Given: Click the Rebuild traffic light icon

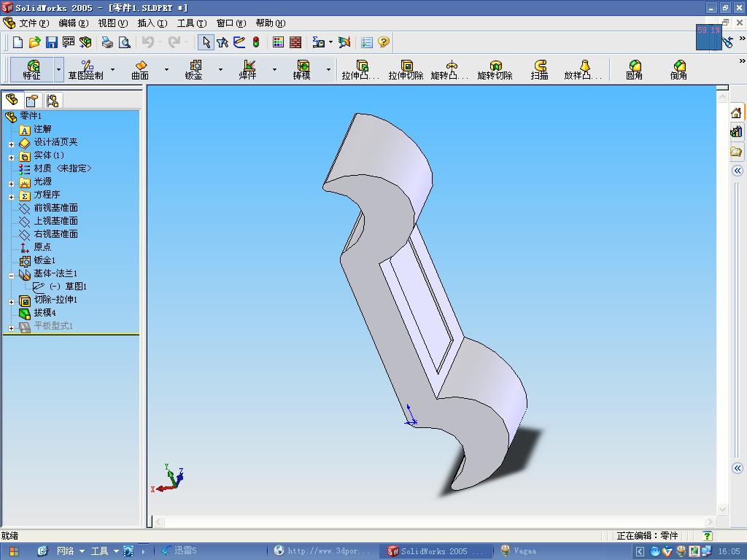Looking at the screenshot, I should 256,42.
